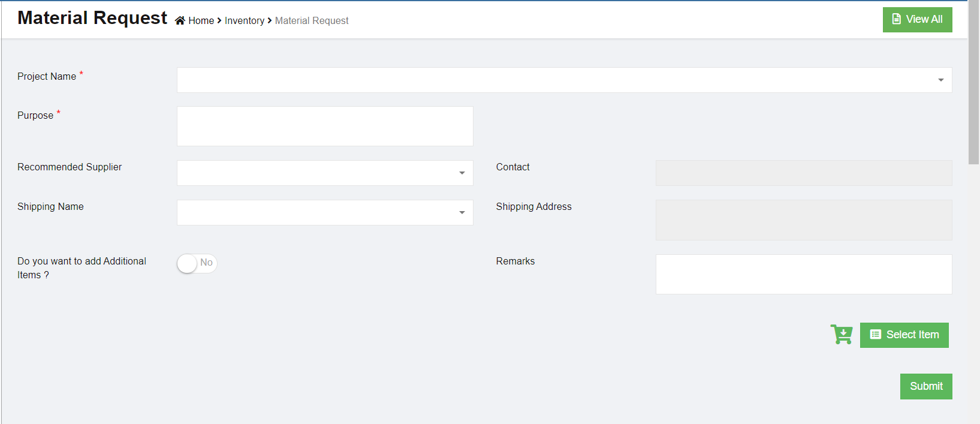980x424 pixels.
Task: Open the Shipping Name dropdown
Action: [324, 213]
